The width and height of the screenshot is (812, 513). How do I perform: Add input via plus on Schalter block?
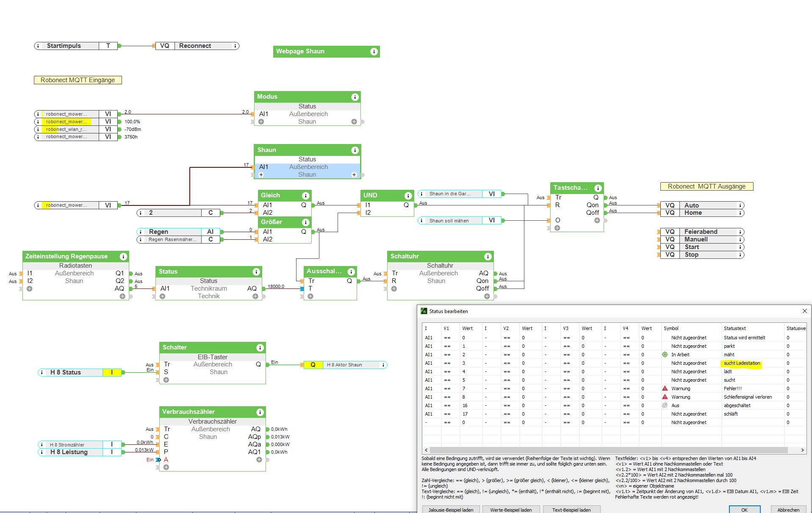pyautogui.click(x=166, y=380)
